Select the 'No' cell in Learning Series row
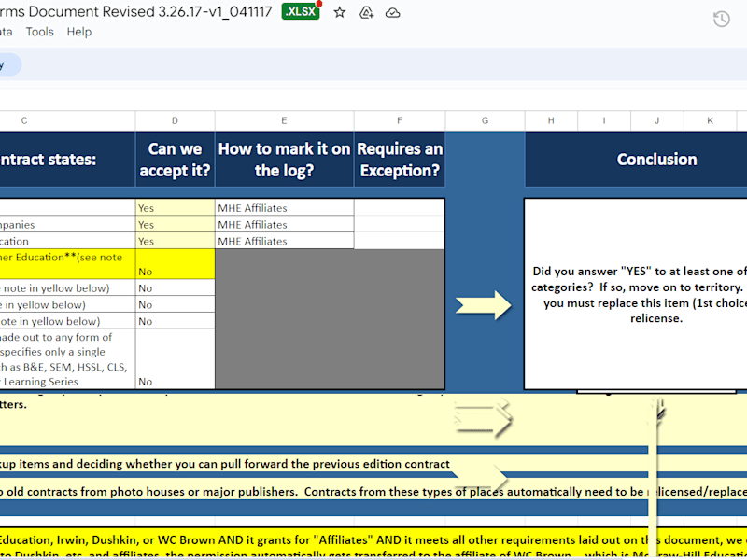 [175, 359]
